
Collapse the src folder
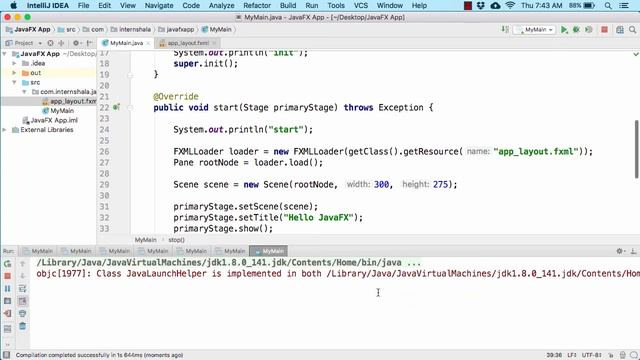[x=14, y=82]
